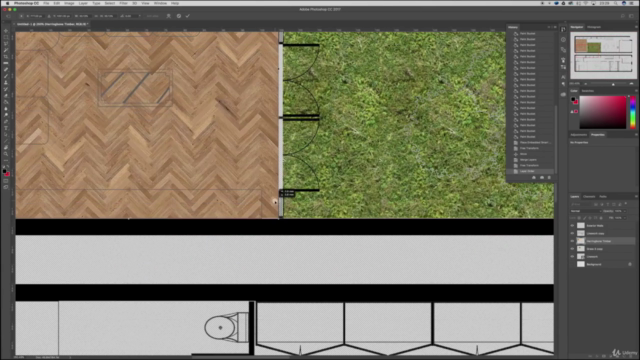640x360 pixels.
Task: Select the Crop tool
Action: 6,57
